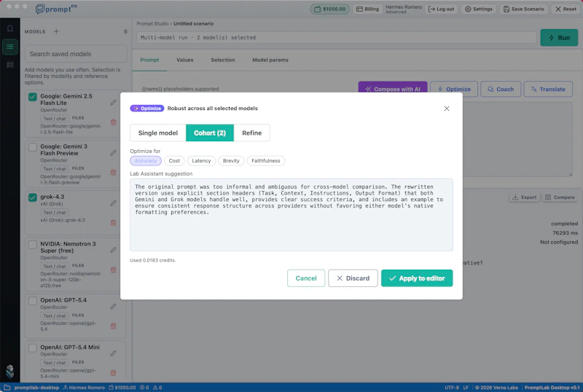Screen dimensions: 583x392
Task: Click the Optimize toolbar button
Action: tap(454, 90)
